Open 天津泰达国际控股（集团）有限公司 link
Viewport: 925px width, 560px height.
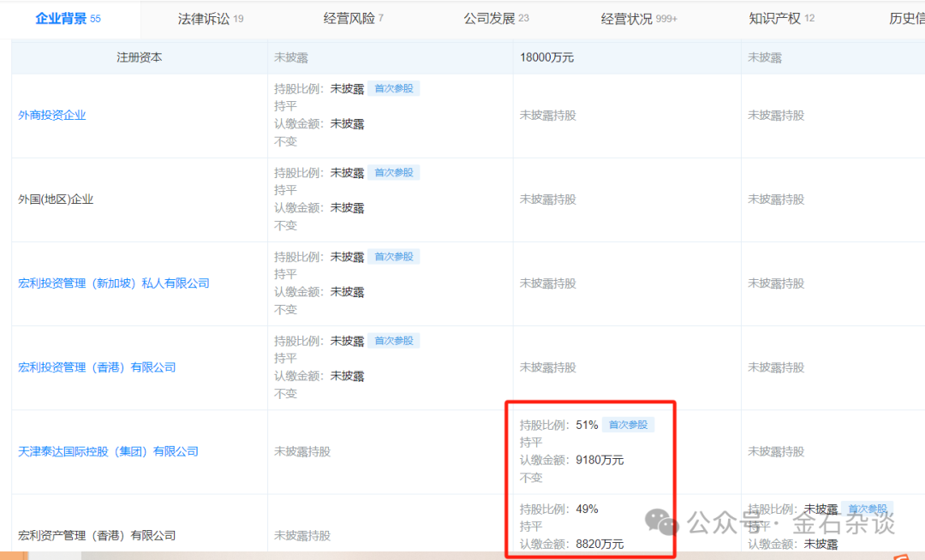pos(108,451)
